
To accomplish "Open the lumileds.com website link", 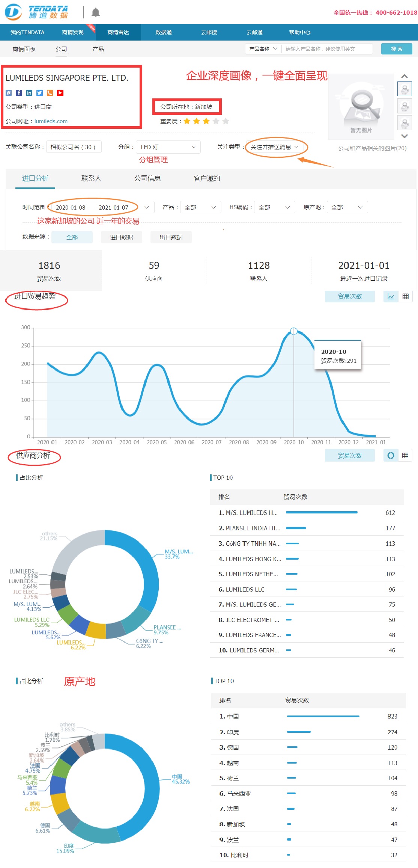I will [x=51, y=121].
